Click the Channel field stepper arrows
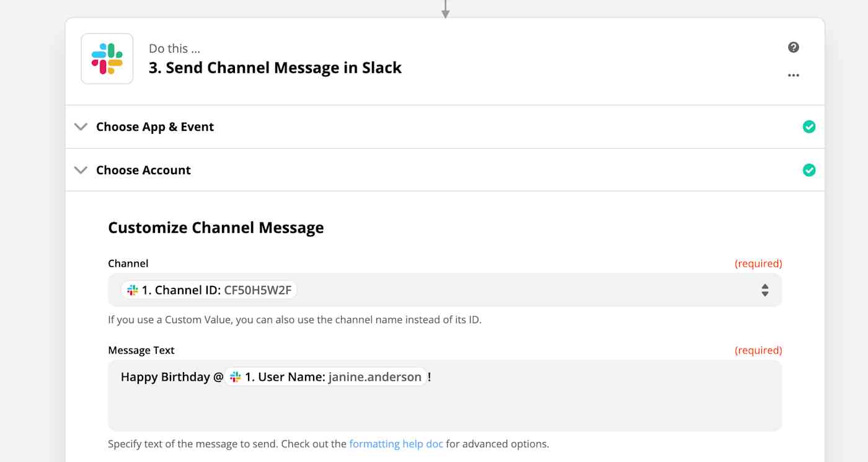The width and height of the screenshot is (868, 462). click(x=764, y=290)
